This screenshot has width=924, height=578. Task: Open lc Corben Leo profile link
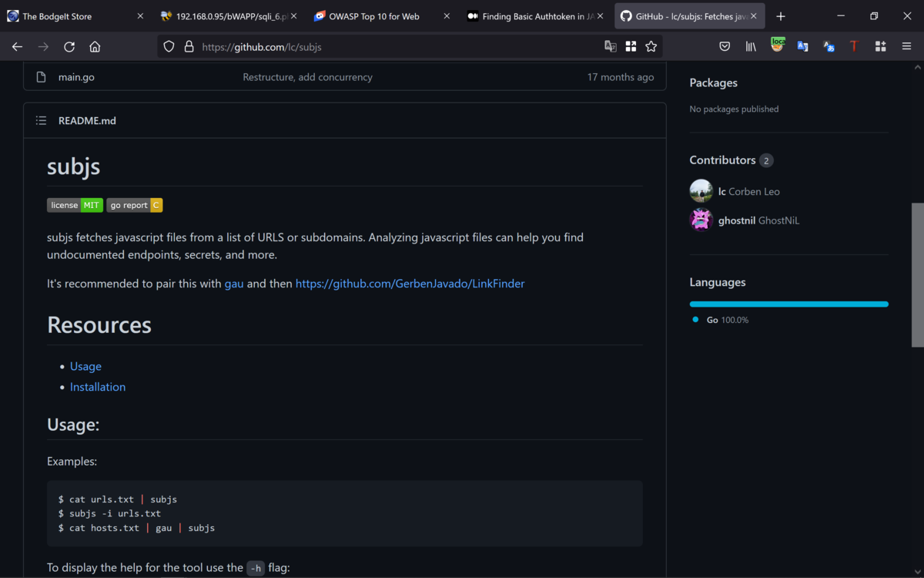click(x=748, y=191)
